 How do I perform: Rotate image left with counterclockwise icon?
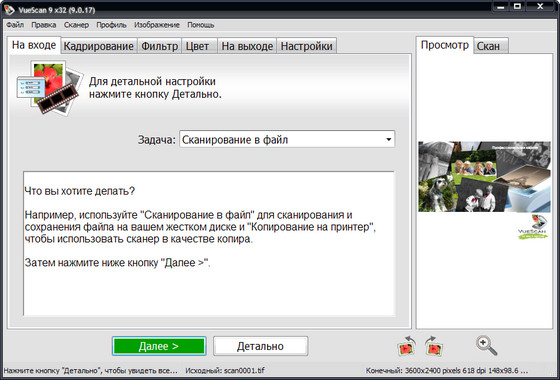tap(407, 346)
